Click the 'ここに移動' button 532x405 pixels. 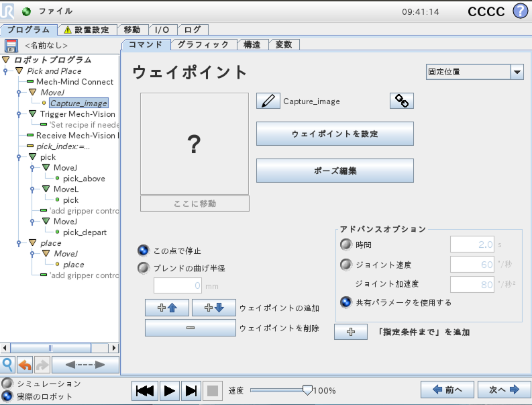click(x=195, y=204)
